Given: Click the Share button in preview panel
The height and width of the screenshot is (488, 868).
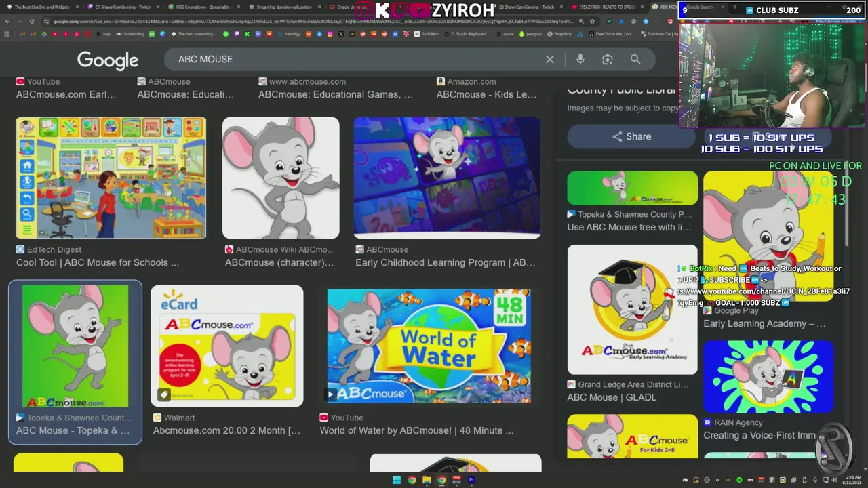Looking at the screenshot, I should [x=631, y=136].
